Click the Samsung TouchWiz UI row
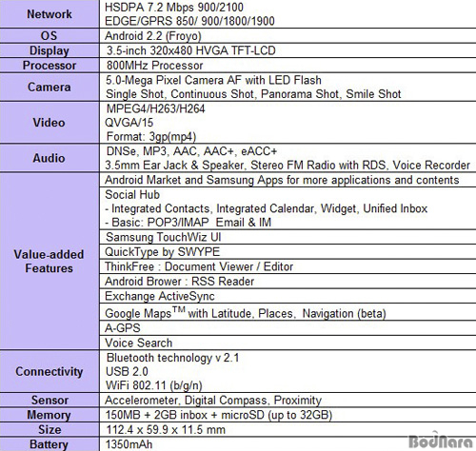 [288, 237]
